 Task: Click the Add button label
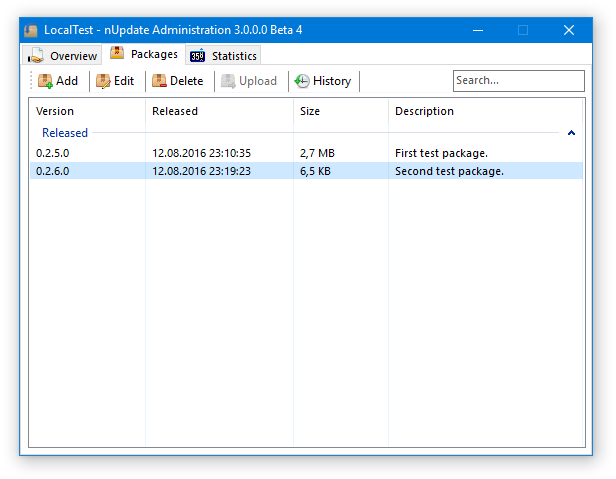point(67,81)
